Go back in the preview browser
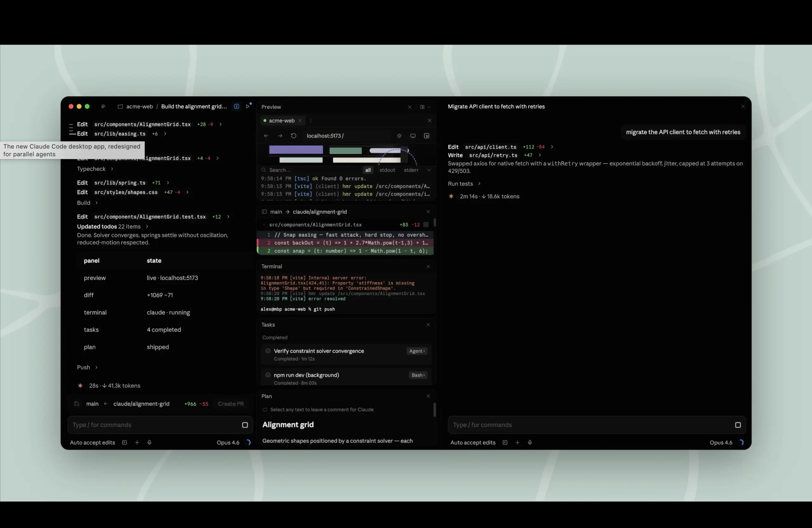Image resolution: width=812 pixels, height=528 pixels. [x=266, y=136]
